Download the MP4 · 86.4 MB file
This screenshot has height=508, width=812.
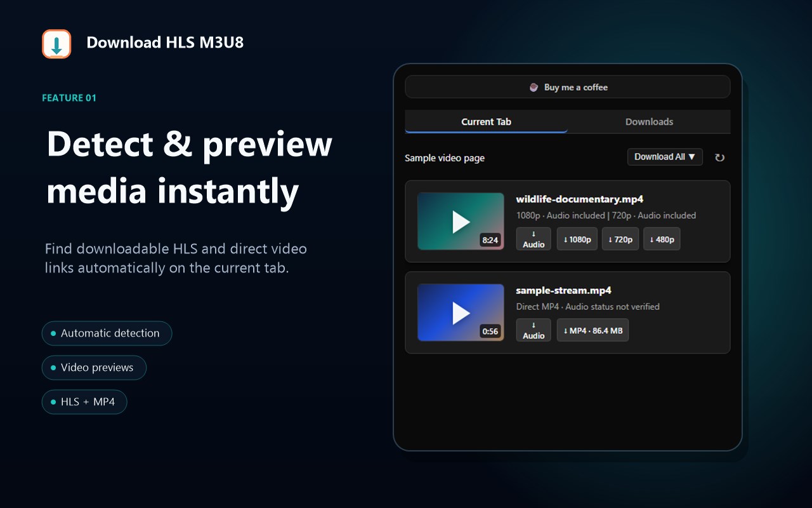tap(593, 330)
